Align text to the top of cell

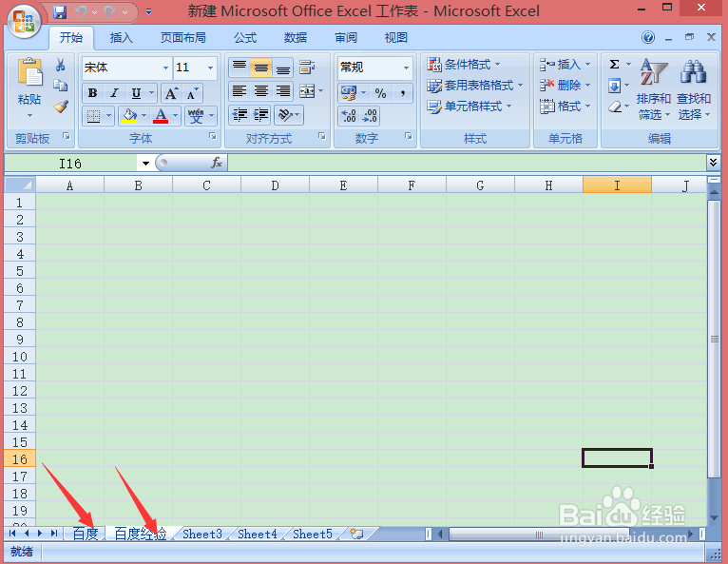coord(239,68)
